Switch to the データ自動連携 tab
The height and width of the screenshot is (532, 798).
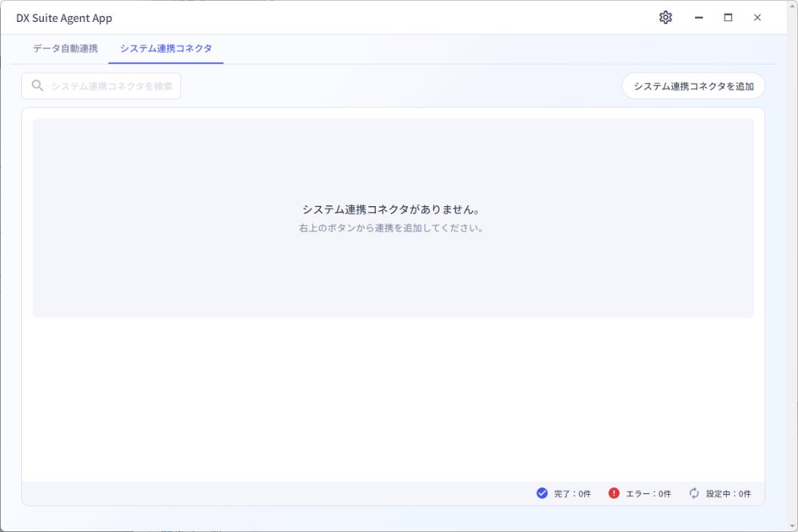pos(65,49)
